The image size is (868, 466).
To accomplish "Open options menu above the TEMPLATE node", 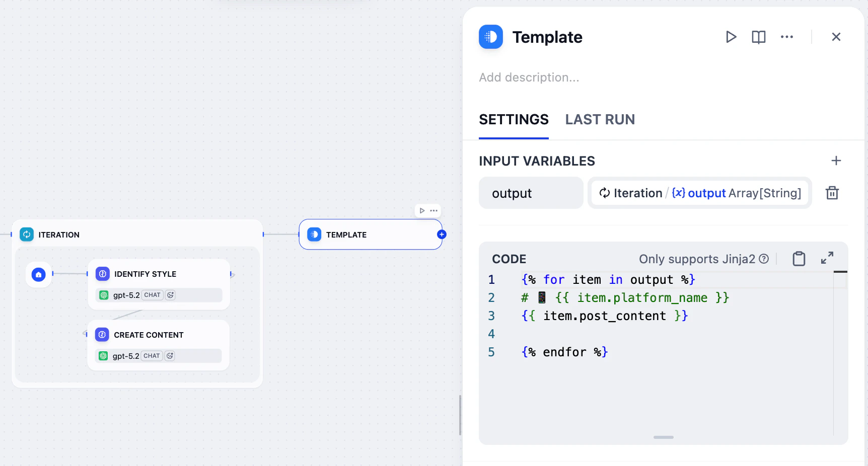I will pos(433,210).
